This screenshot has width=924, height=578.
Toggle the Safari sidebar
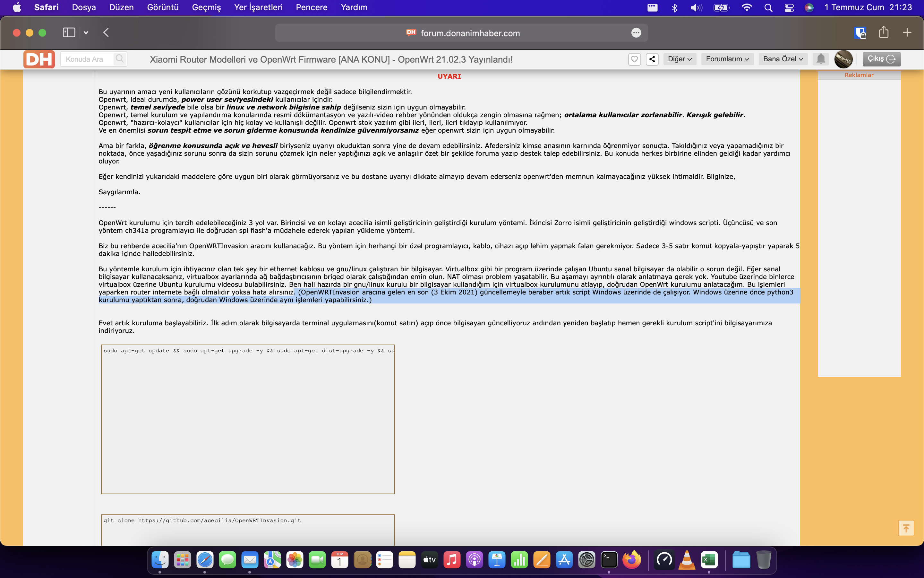(69, 32)
